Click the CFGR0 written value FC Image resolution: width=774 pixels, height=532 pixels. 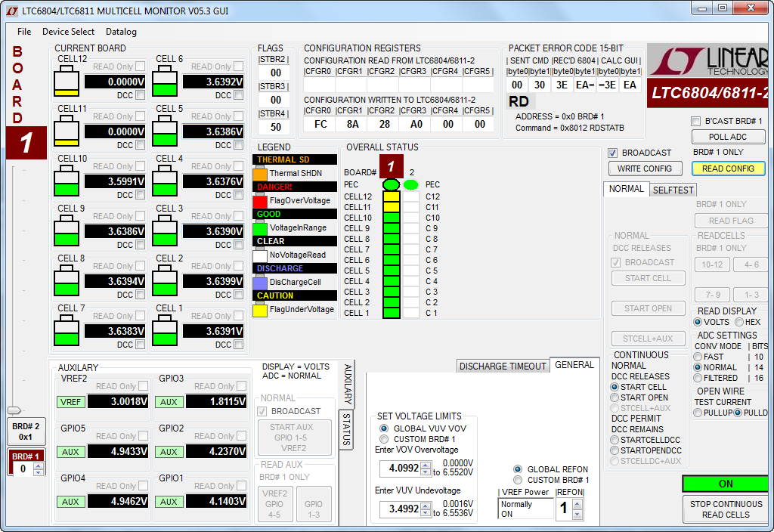pyautogui.click(x=320, y=124)
